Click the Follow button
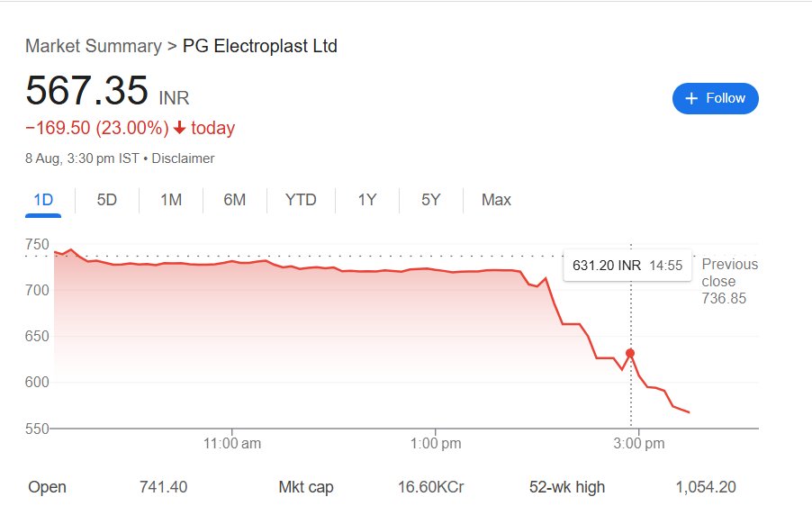Image resolution: width=812 pixels, height=506 pixels. (715, 98)
